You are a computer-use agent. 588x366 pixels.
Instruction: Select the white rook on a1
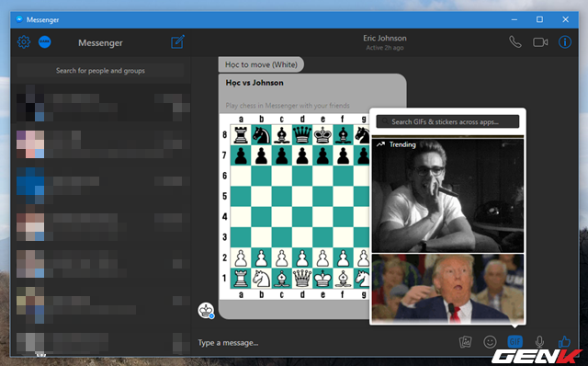pyautogui.click(x=241, y=278)
